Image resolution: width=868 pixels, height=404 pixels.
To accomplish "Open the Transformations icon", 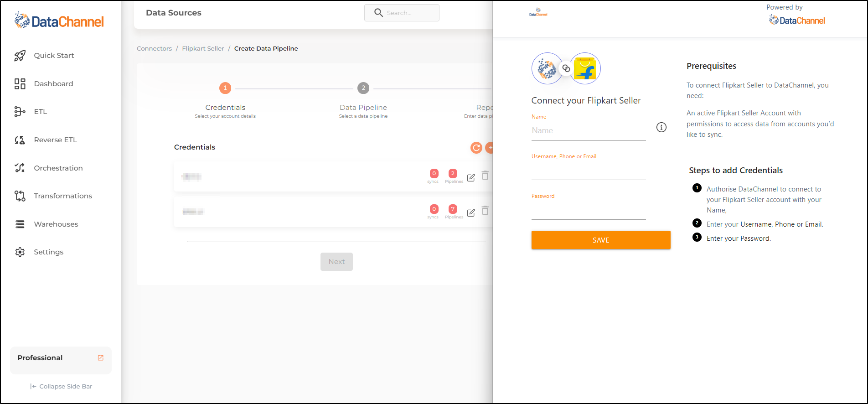I will 20,196.
